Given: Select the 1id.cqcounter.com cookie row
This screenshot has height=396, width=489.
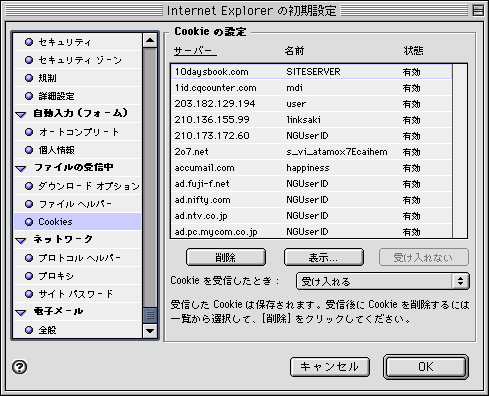Looking at the screenshot, I should 311,88.
